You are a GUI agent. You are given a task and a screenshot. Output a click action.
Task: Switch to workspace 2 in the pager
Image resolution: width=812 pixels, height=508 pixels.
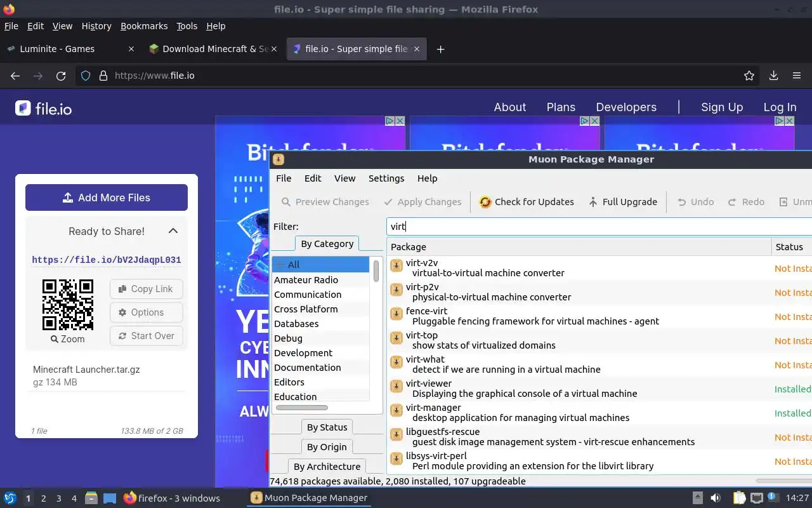coord(43,498)
